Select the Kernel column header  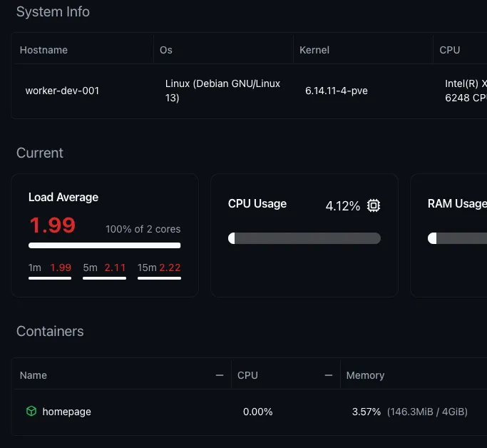[x=314, y=50]
